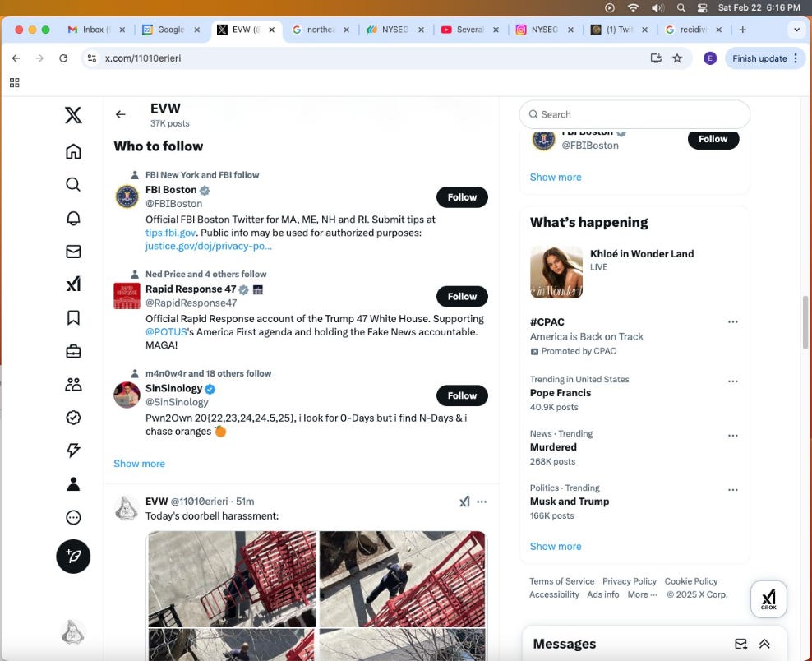
Task: Open Verified Orgs lightning icon
Action: [73, 451]
